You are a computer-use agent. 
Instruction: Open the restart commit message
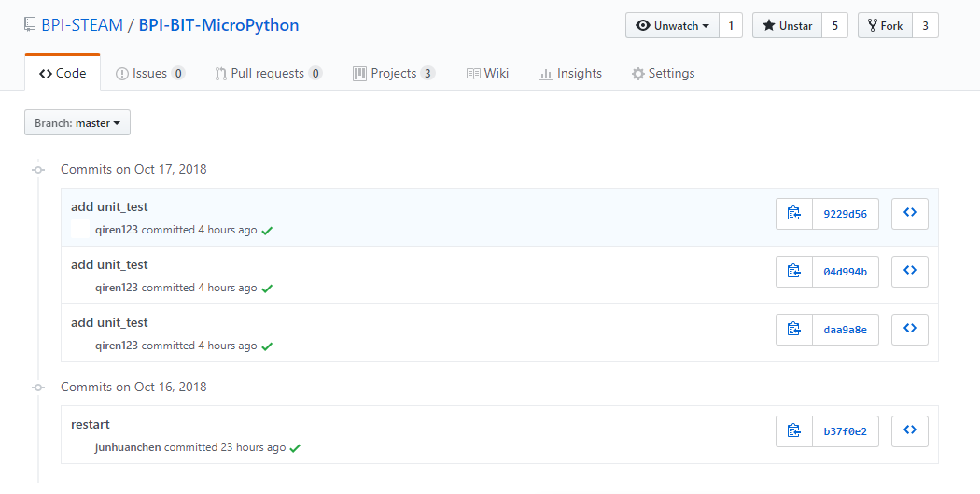coord(90,425)
